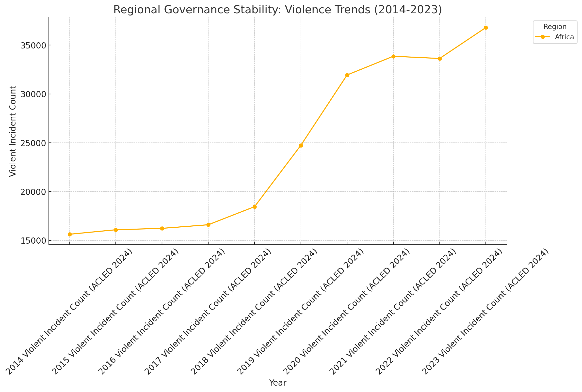Click the 2016 data point marker
The height and width of the screenshot is (392, 582).
pos(162,228)
